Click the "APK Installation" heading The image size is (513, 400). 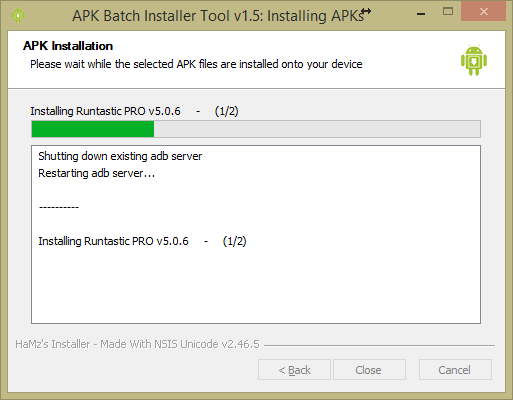tap(68, 46)
